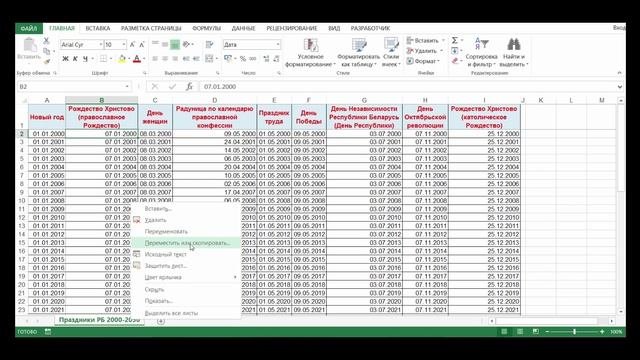The height and width of the screenshot is (360, 640).
Task: Open Форматировать как таблицу gallery
Action: click(x=359, y=52)
